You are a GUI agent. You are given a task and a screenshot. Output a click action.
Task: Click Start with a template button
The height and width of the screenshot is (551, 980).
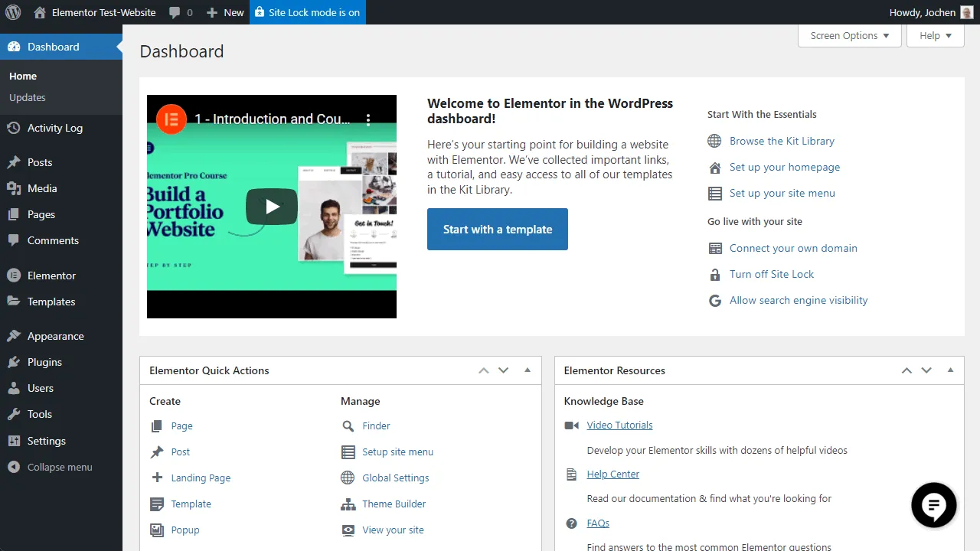point(498,229)
